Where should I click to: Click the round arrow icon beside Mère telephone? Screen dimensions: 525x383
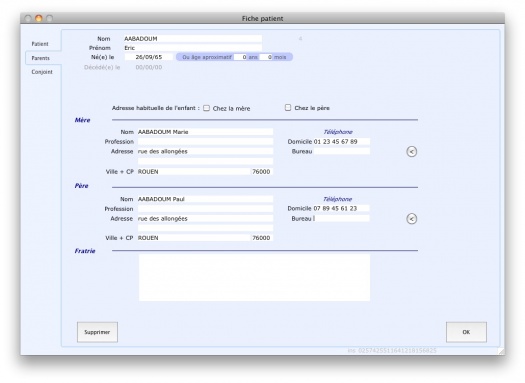pyautogui.click(x=411, y=152)
